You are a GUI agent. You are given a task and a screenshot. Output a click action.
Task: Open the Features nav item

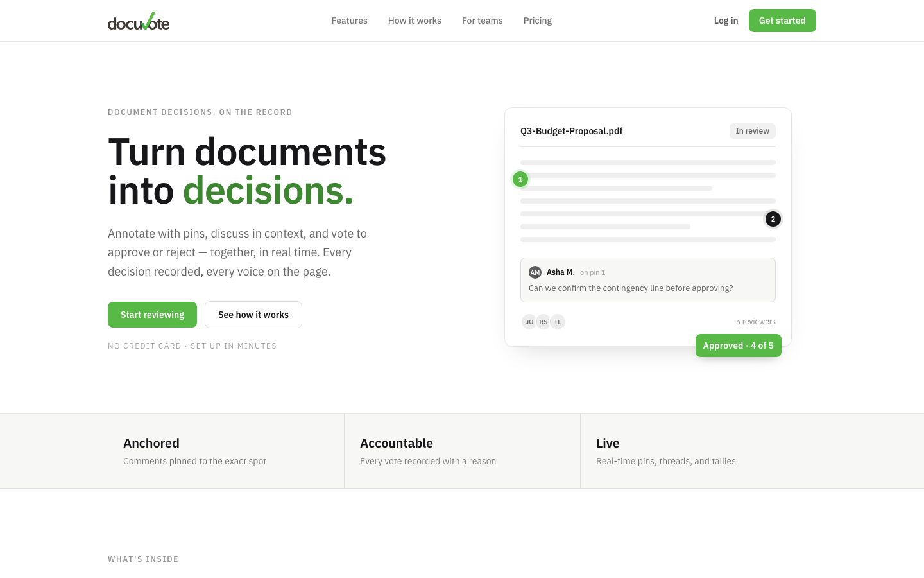(x=350, y=21)
